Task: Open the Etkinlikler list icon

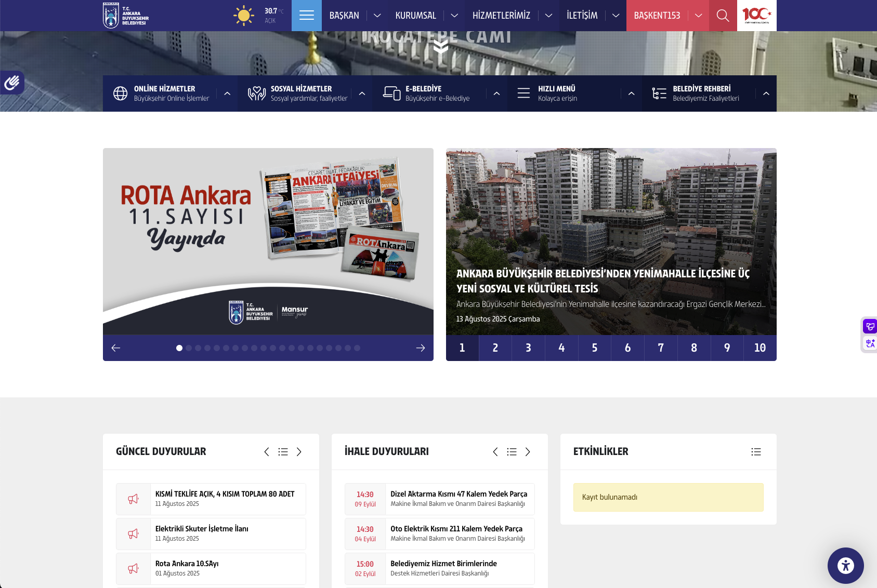Action: coord(756,452)
